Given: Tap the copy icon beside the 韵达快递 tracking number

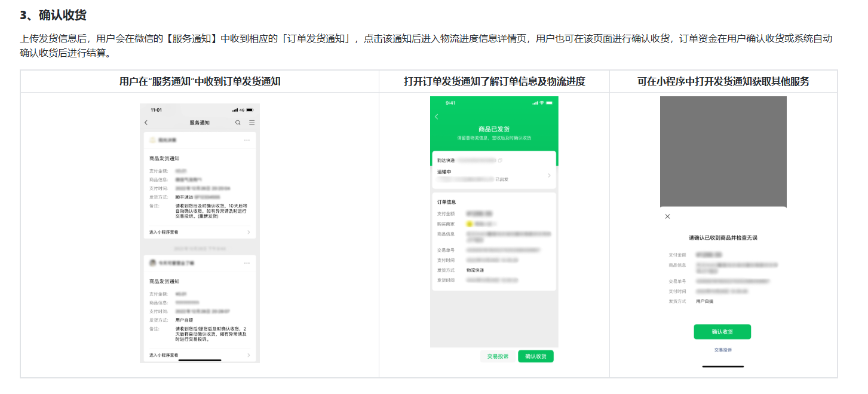Looking at the screenshot, I should [500, 160].
